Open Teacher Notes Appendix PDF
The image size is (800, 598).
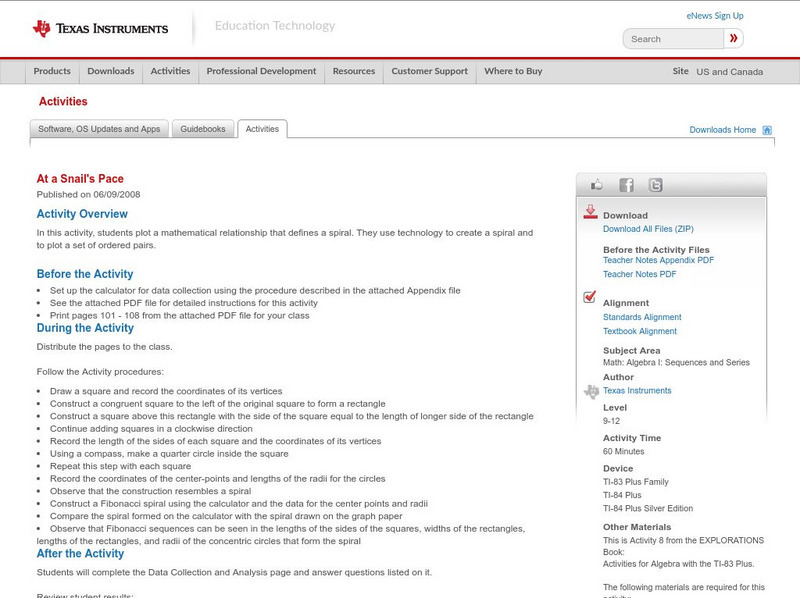pyautogui.click(x=658, y=260)
